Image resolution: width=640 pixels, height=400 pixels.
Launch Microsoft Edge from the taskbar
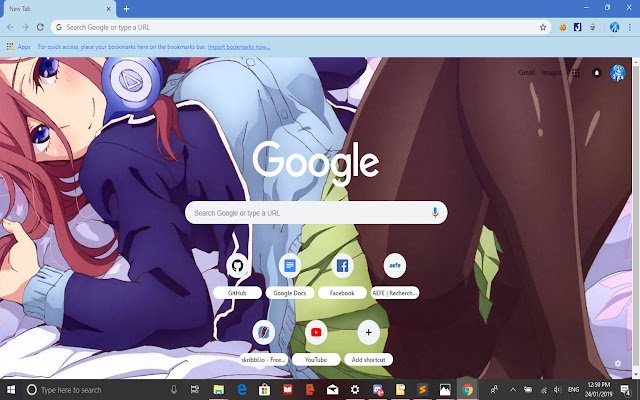click(242, 390)
